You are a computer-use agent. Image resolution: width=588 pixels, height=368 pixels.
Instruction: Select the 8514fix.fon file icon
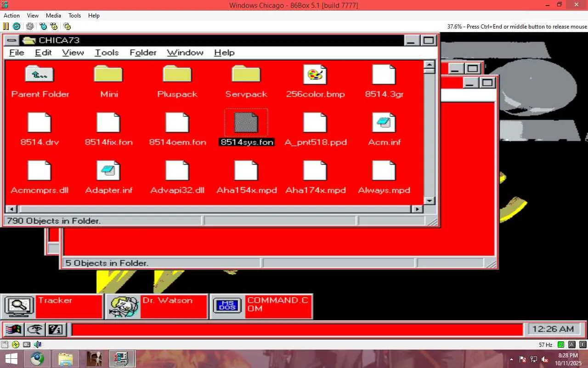click(108, 122)
